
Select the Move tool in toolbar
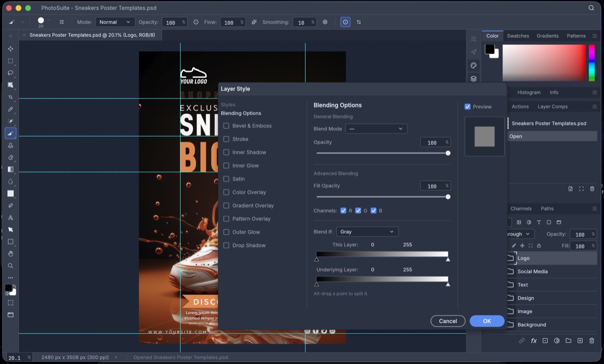pos(10,49)
